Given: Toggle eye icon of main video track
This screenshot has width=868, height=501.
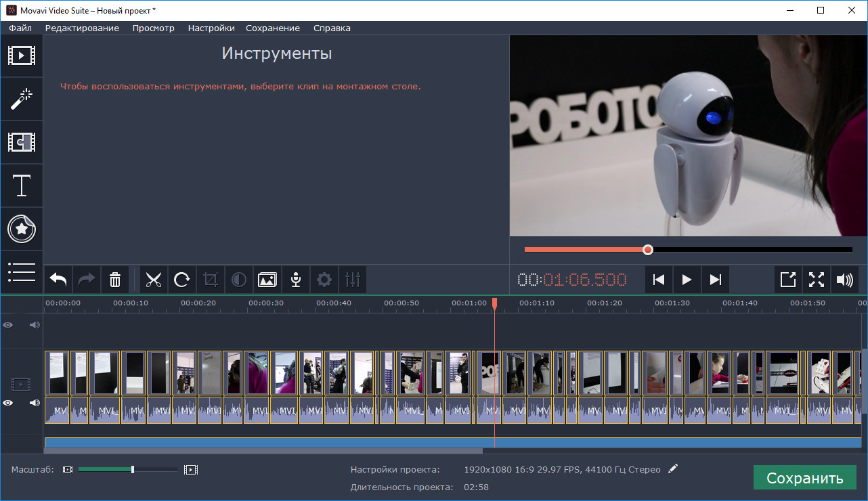Looking at the screenshot, I should [7, 403].
